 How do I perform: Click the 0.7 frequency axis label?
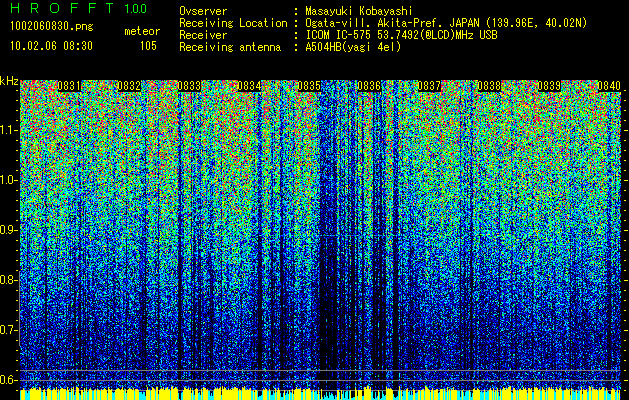pyautogui.click(x=8, y=330)
